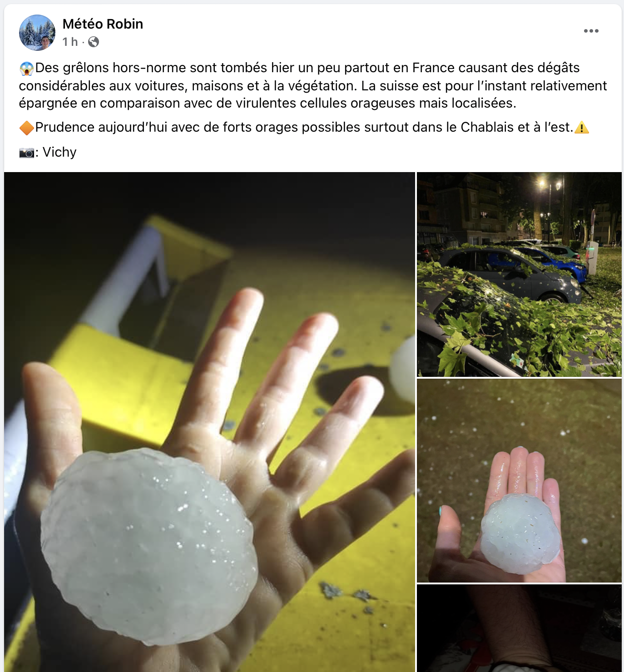
Task: Click the screaming face emoji in post
Action: (27, 69)
